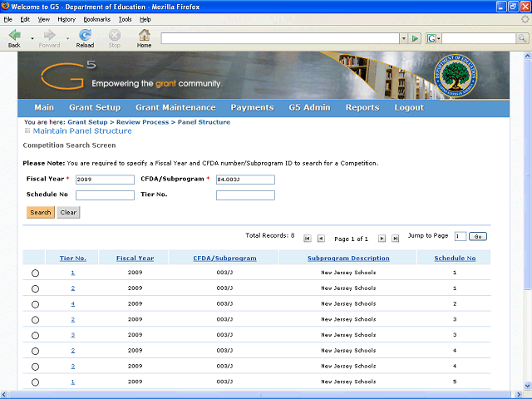The height and width of the screenshot is (399, 532).
Task: Open the Back button history dropdown arrow
Action: 32,38
